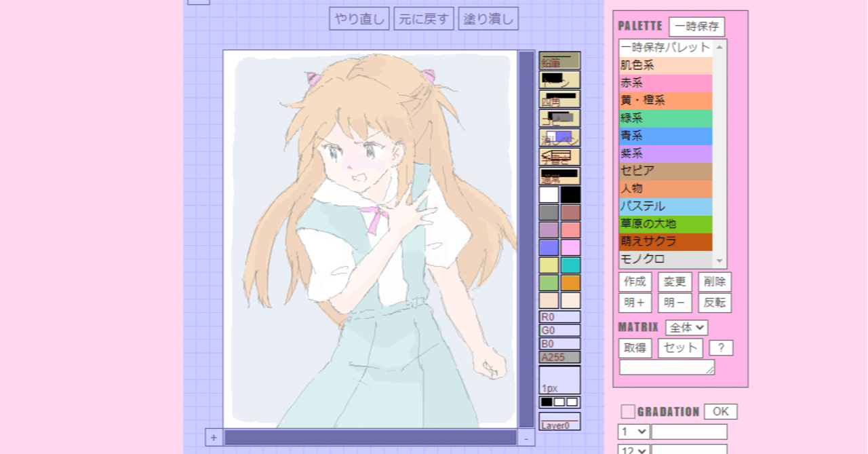The image size is (868, 454).
Task: Open the dropdown showing 12
Action: point(632,449)
